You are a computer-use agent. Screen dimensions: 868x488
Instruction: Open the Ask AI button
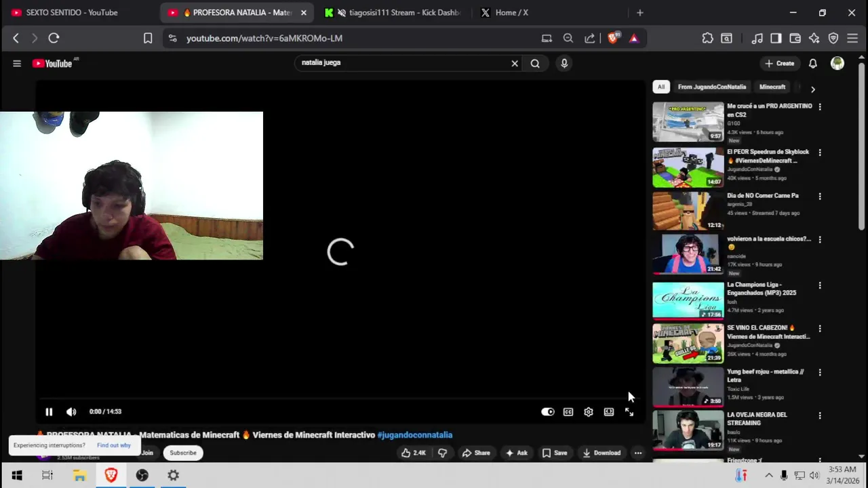pyautogui.click(x=516, y=453)
